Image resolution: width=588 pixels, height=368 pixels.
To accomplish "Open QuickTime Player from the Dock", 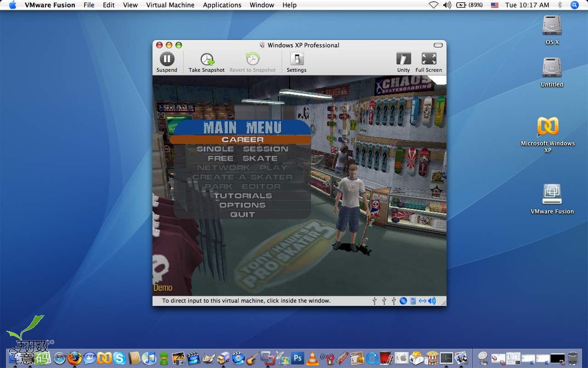I will [x=373, y=358].
